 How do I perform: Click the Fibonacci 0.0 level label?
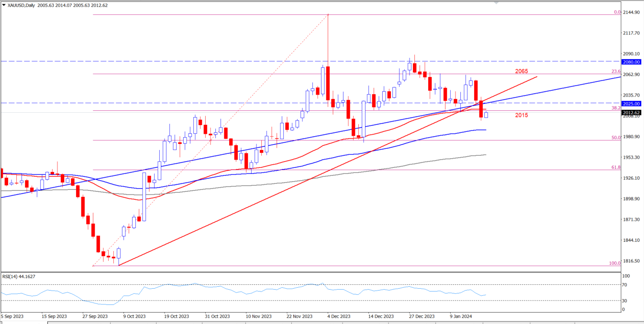click(617, 12)
